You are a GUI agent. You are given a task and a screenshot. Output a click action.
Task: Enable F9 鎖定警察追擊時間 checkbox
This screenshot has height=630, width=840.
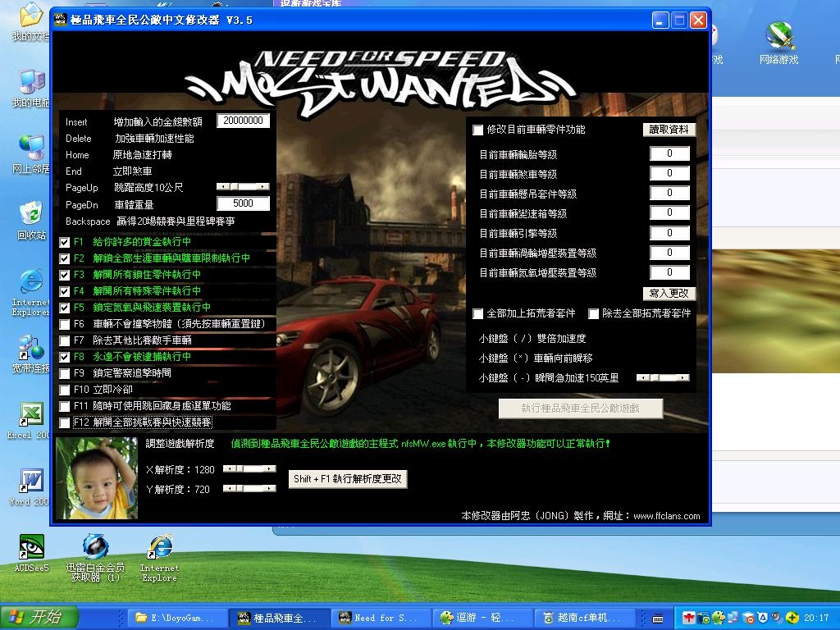[x=64, y=374]
